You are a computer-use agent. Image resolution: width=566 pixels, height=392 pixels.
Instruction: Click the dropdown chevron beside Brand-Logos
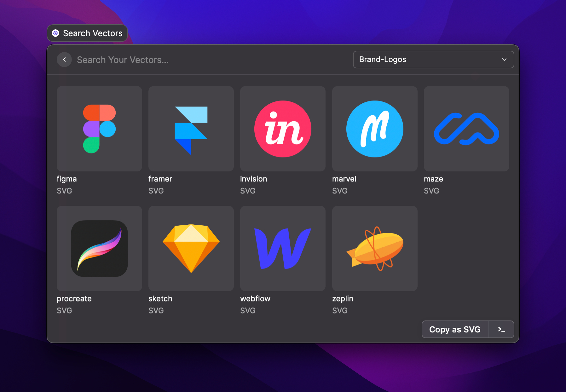tap(504, 60)
